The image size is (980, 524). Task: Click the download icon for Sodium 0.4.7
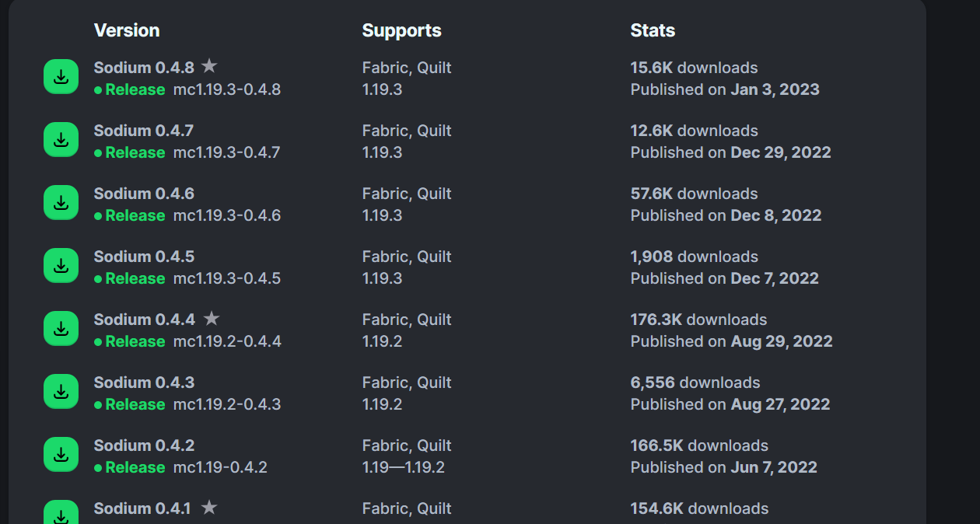(61, 139)
